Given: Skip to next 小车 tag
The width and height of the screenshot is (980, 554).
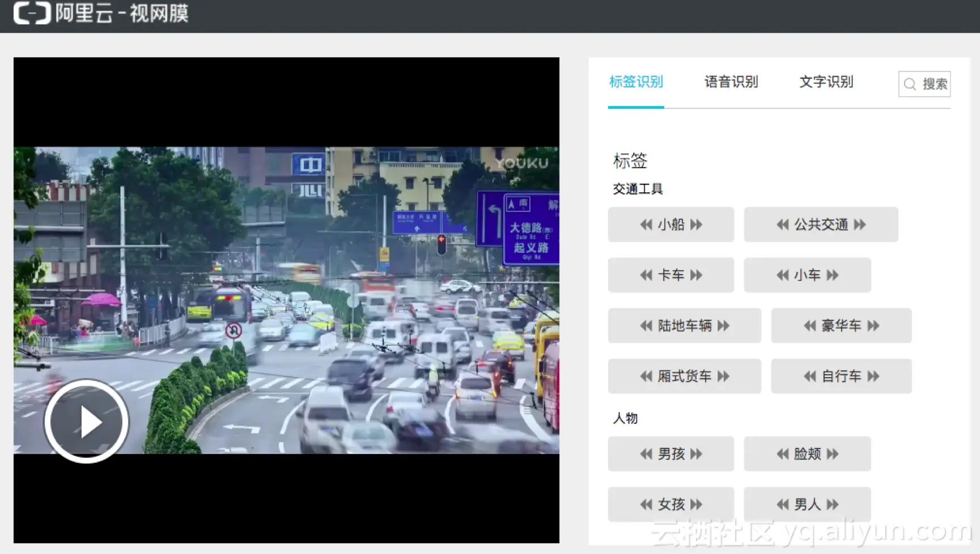Looking at the screenshot, I should point(833,275).
